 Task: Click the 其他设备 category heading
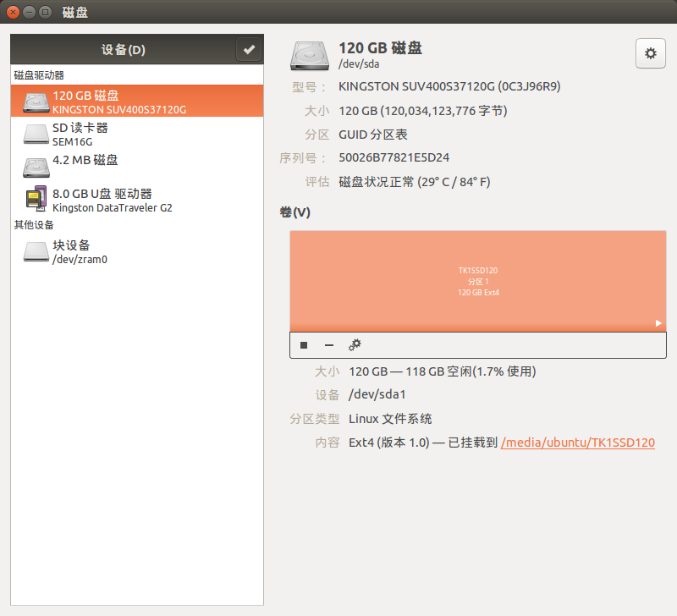pyautogui.click(x=34, y=225)
